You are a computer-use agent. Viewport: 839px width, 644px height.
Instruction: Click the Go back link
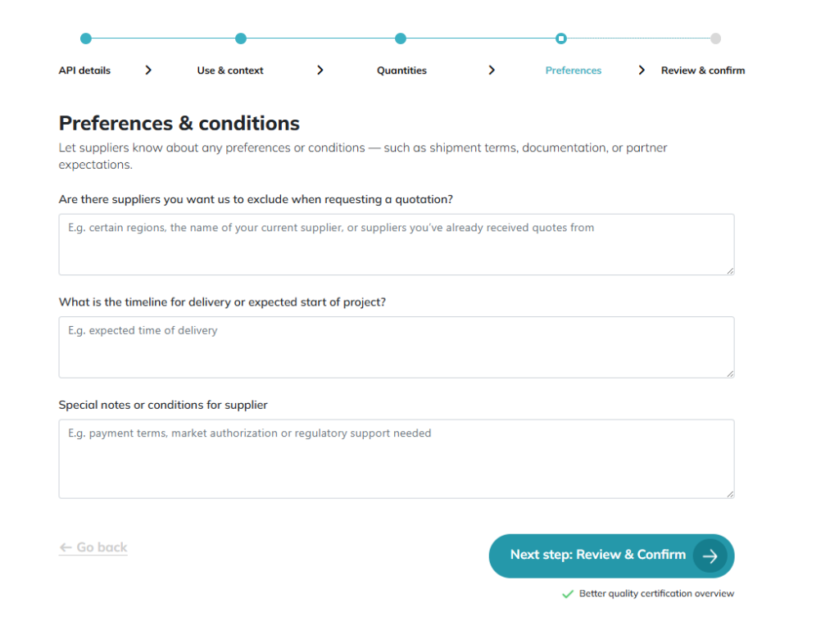tap(93, 547)
